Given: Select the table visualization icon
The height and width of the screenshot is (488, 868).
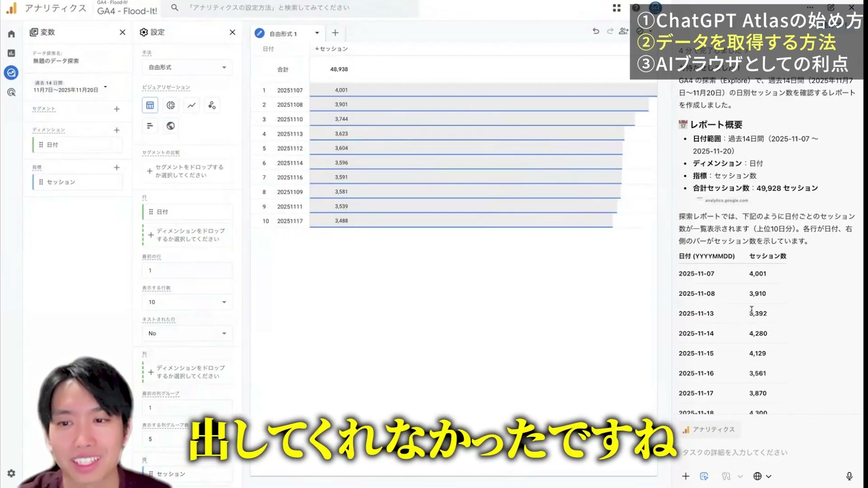Looking at the screenshot, I should click(150, 105).
